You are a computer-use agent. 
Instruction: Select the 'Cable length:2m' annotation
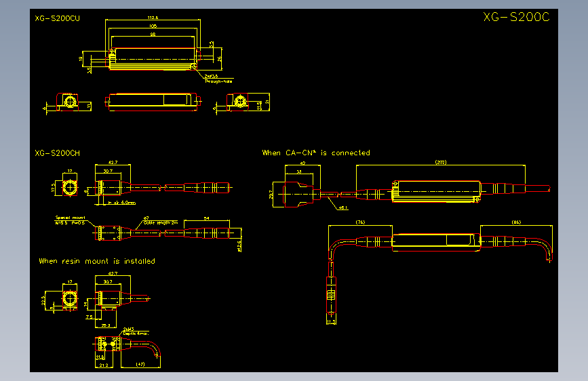161,222
